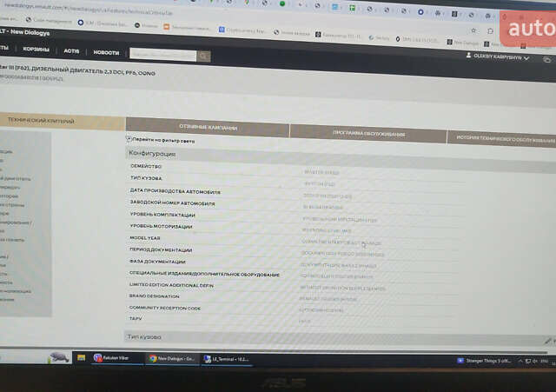Image resolution: width=556 pixels, height=392 pixels.
Task: Toggle the Перейти на фильтр света checkbox
Action: coord(129,138)
